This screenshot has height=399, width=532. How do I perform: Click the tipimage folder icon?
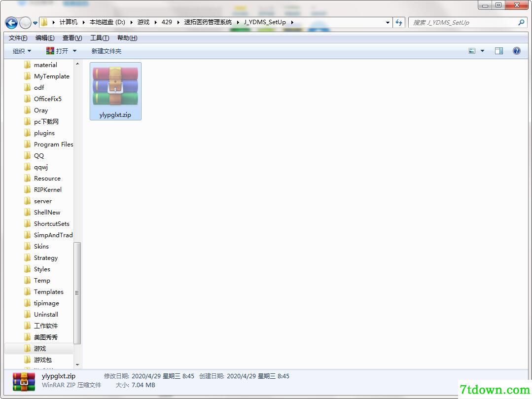[28, 303]
